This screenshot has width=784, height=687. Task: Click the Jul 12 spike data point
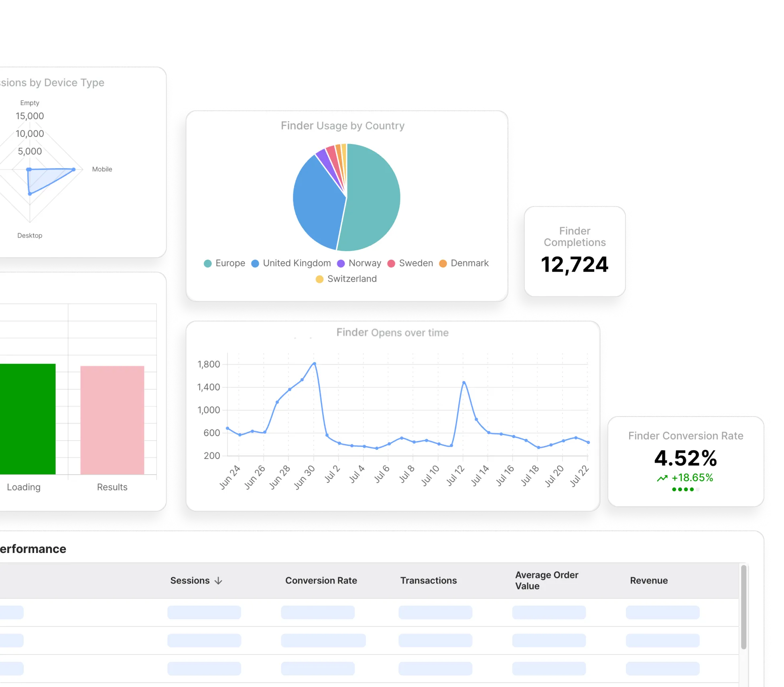(464, 382)
